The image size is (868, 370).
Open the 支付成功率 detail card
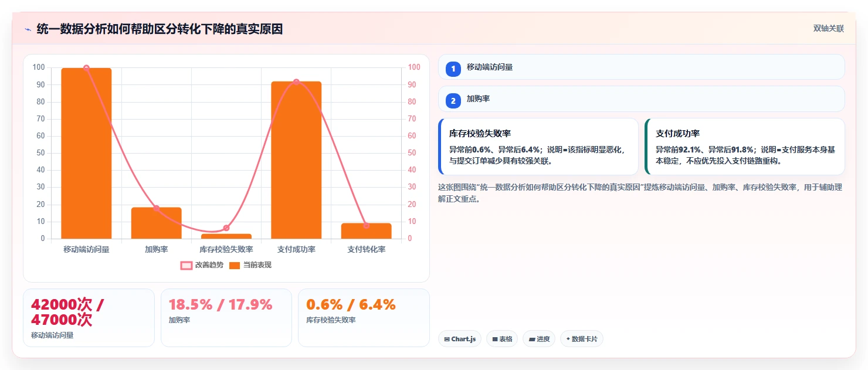click(745, 147)
